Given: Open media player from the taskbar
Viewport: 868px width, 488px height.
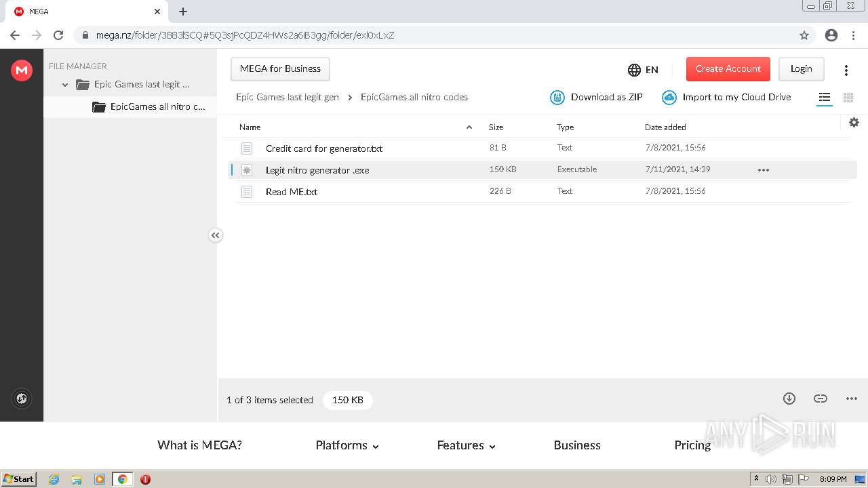Looking at the screenshot, I should point(100,479).
